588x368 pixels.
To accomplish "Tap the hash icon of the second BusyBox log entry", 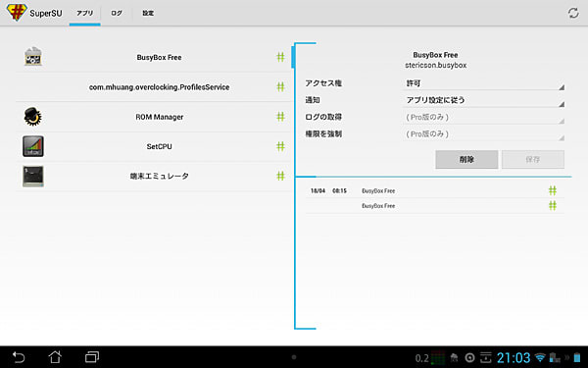I will coord(553,206).
